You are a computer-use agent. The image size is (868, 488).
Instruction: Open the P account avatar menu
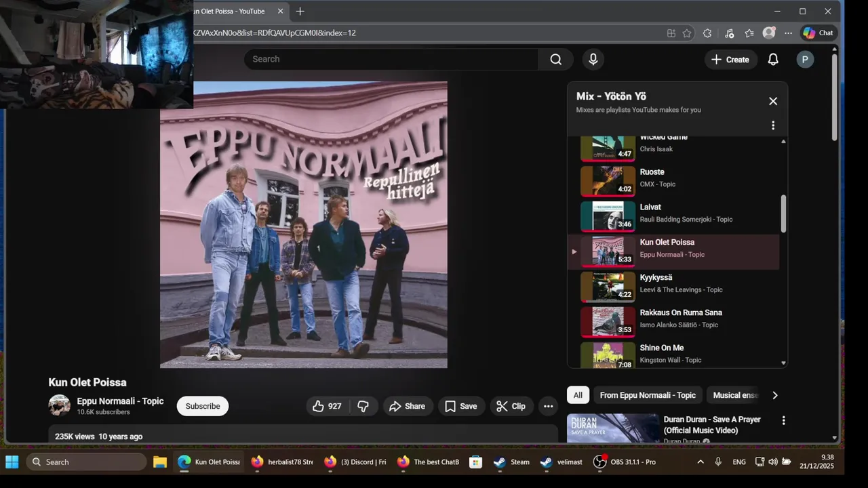coord(805,60)
